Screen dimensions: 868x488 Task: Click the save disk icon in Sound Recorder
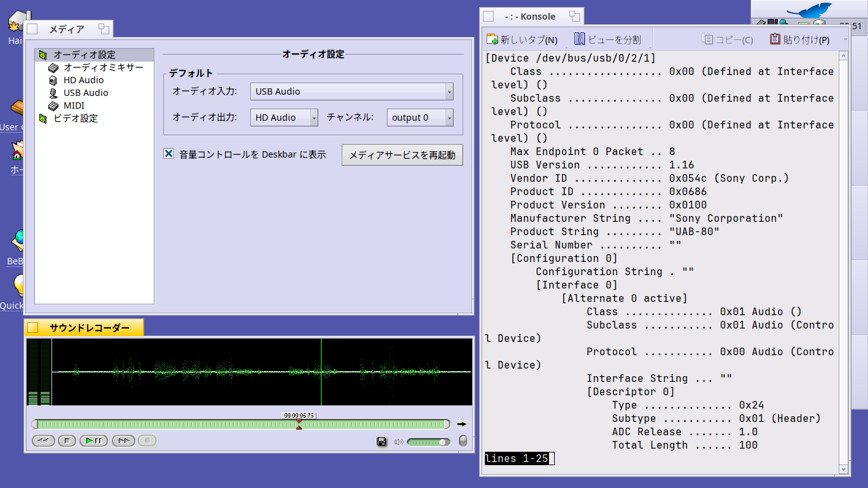click(x=381, y=442)
